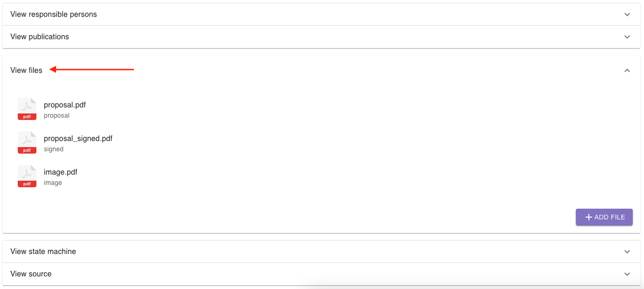Open the image.pdf file link
Viewport: 644px width, 289px height.
tap(60, 172)
